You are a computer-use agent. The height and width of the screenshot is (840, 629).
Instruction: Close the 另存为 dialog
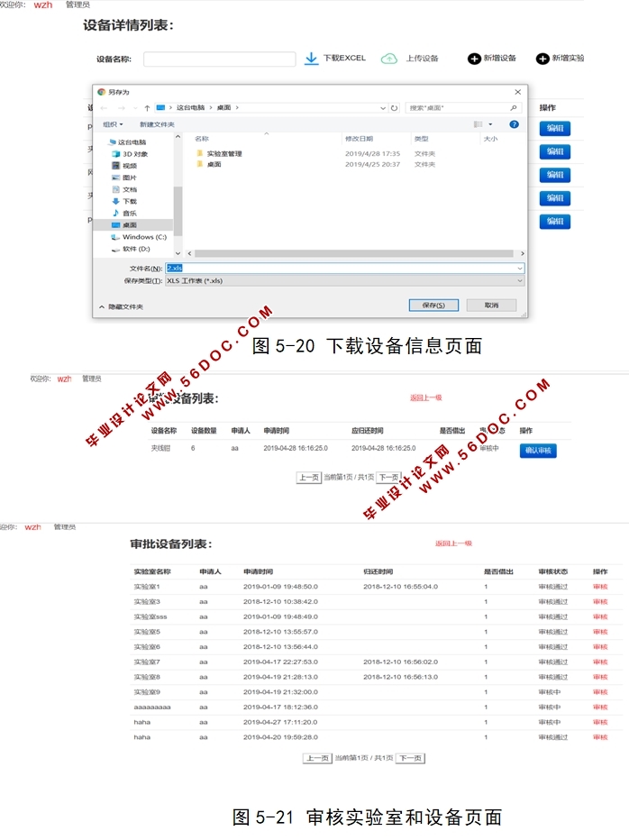pyautogui.click(x=517, y=92)
